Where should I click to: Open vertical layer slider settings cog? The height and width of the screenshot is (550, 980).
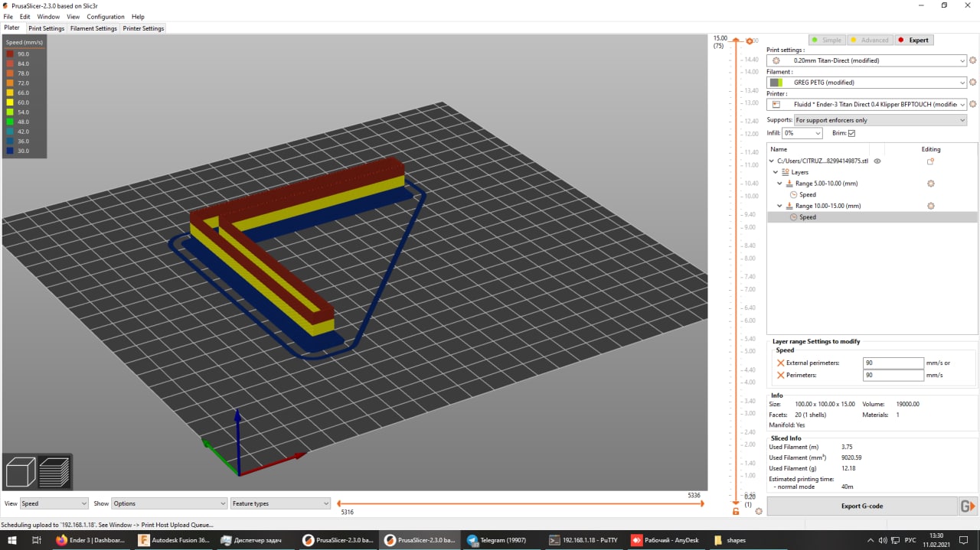759,511
